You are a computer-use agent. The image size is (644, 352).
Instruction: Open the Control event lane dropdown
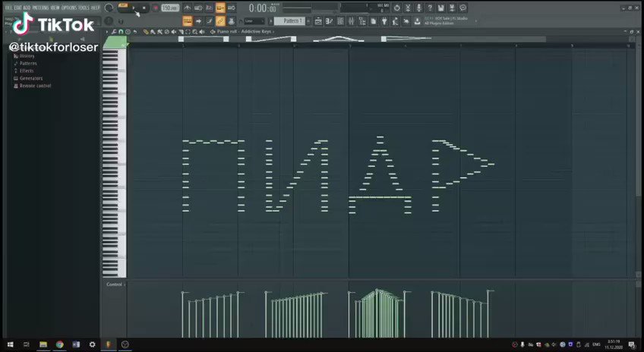(116, 284)
